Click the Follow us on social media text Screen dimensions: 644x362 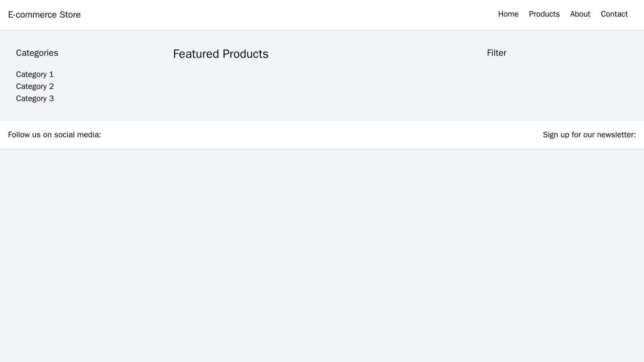click(x=54, y=134)
